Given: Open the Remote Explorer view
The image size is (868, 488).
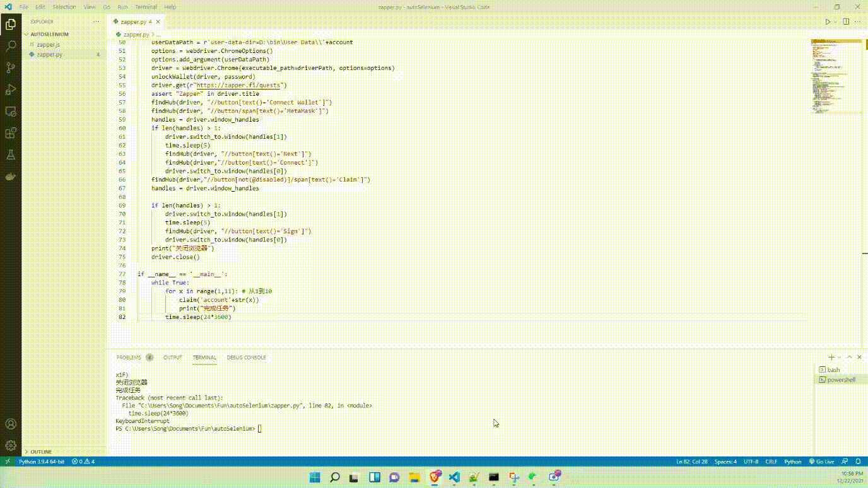Looking at the screenshot, I should pyautogui.click(x=11, y=111).
